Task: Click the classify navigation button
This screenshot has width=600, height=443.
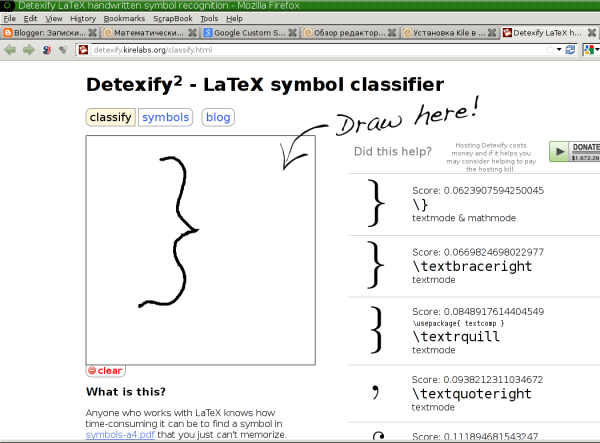Action: (x=111, y=117)
